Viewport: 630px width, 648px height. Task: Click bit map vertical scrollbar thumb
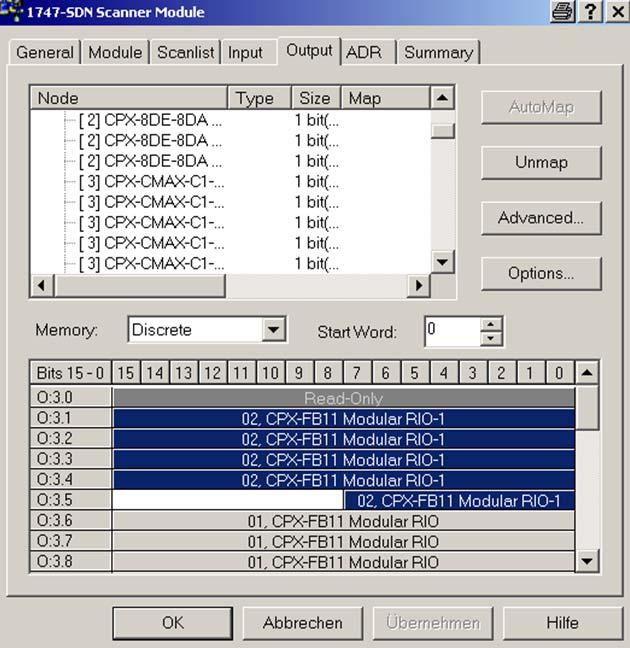(587, 408)
